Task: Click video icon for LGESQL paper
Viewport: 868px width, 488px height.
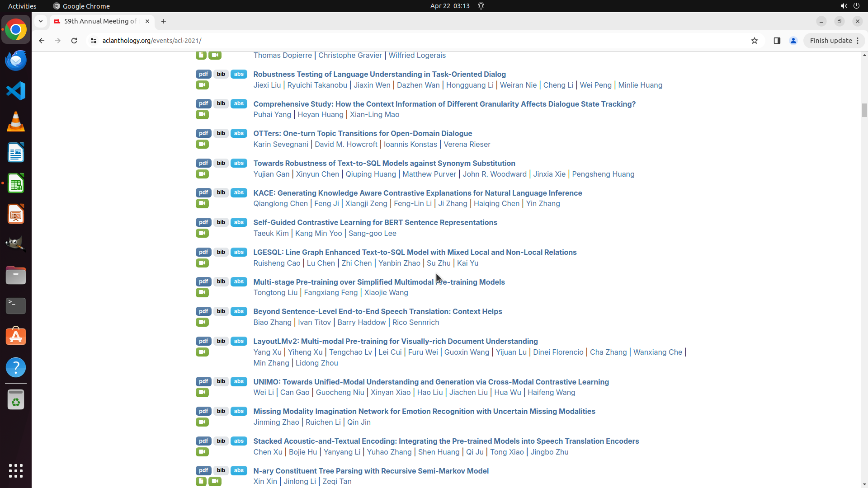Action: 202,263
